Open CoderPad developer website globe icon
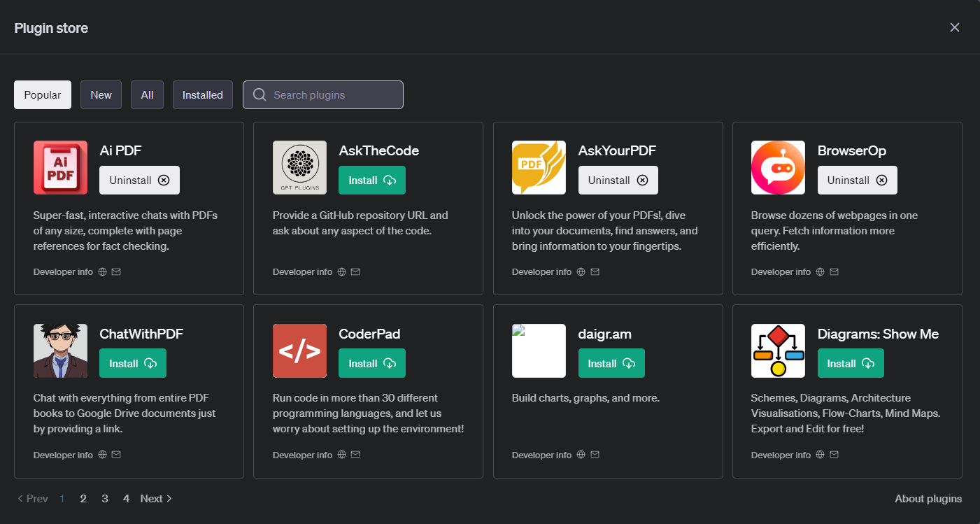 click(342, 455)
